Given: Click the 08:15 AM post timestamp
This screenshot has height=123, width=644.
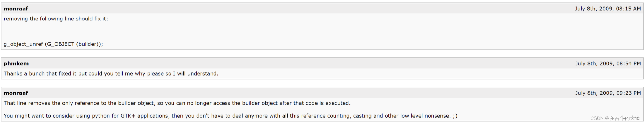Looking at the screenshot, I should tap(608, 9).
